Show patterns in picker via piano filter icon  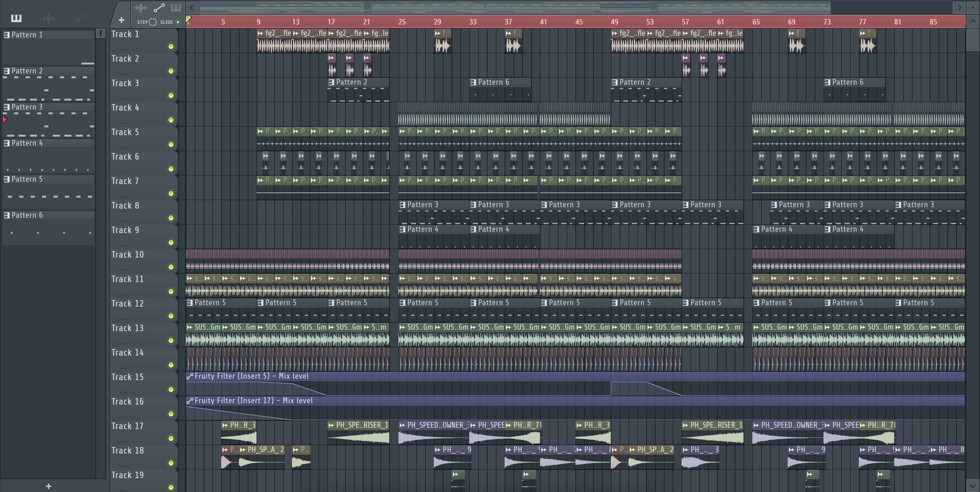click(x=16, y=18)
